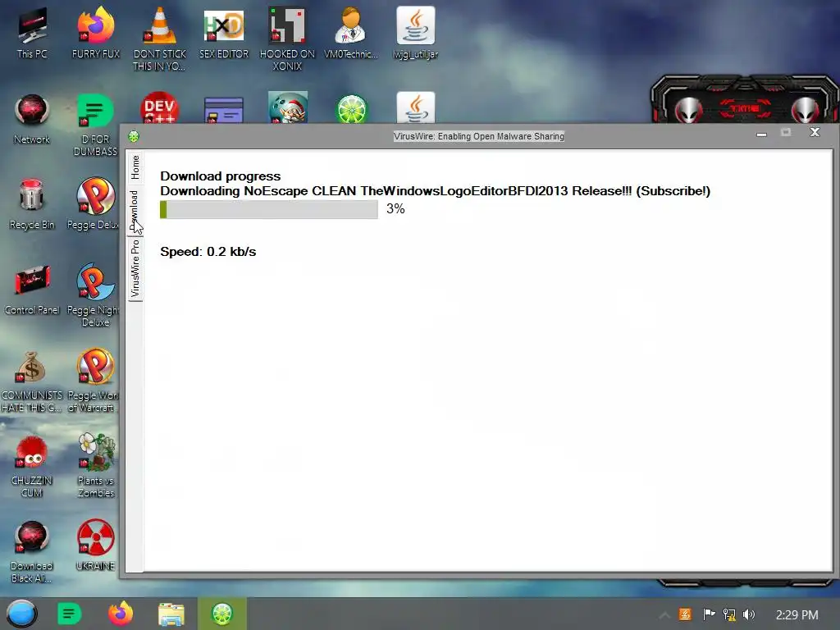The image size is (840, 630).
Task: Select the Download tab in VirusWire
Action: (x=135, y=211)
